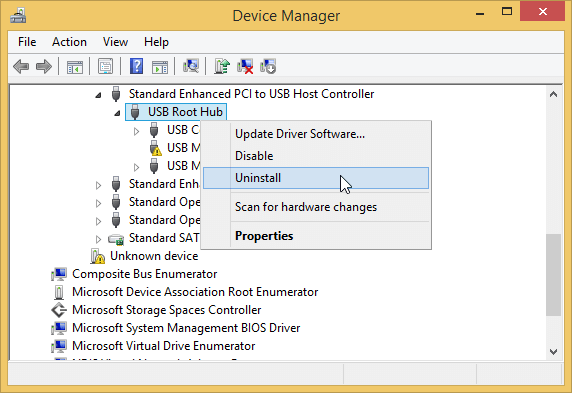
Task: Open the Properties toolbar icon
Action: point(105,67)
